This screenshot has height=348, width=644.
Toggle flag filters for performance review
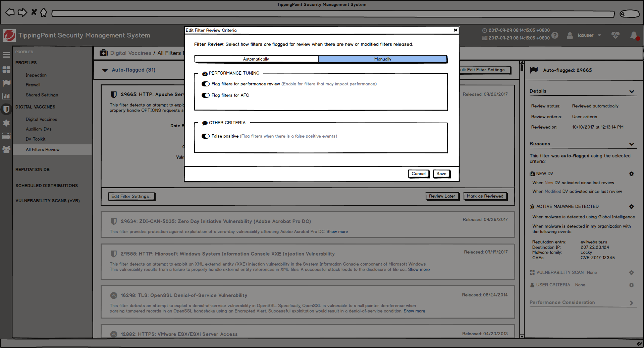206,84
